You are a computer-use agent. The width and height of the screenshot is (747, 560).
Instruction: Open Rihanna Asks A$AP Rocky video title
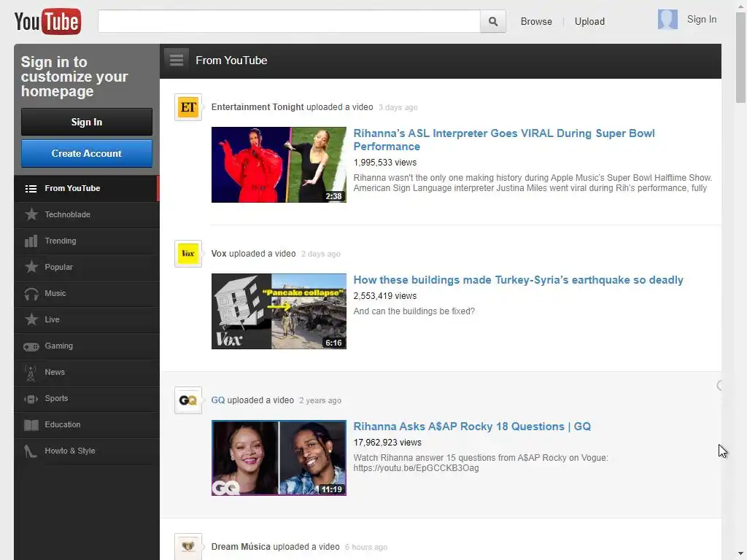pos(472,427)
